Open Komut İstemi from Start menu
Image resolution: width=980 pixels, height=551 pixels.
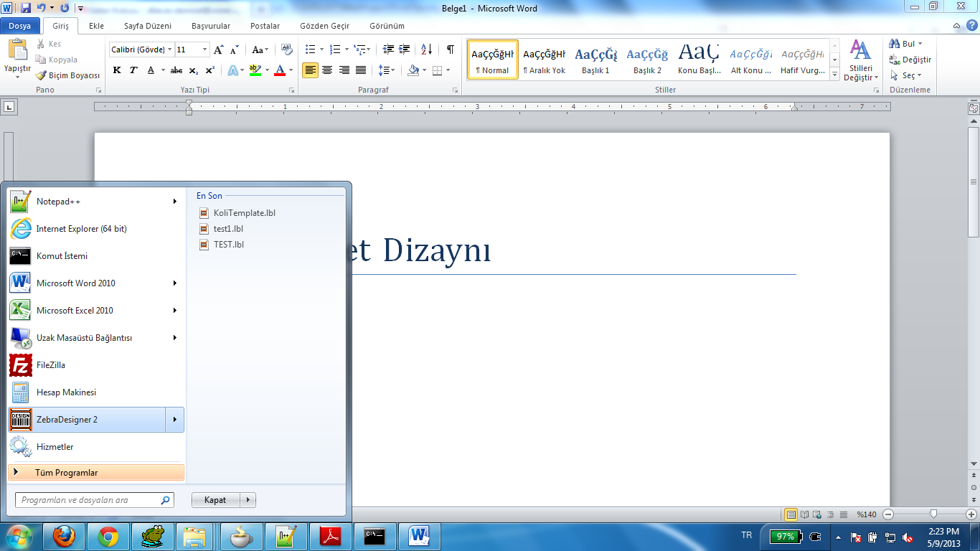tap(95, 256)
